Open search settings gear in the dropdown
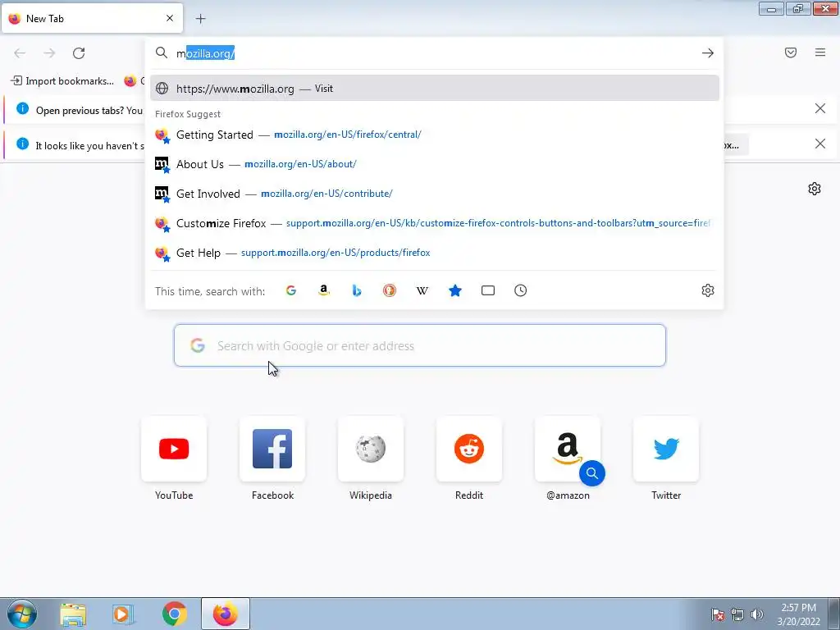 click(x=708, y=290)
